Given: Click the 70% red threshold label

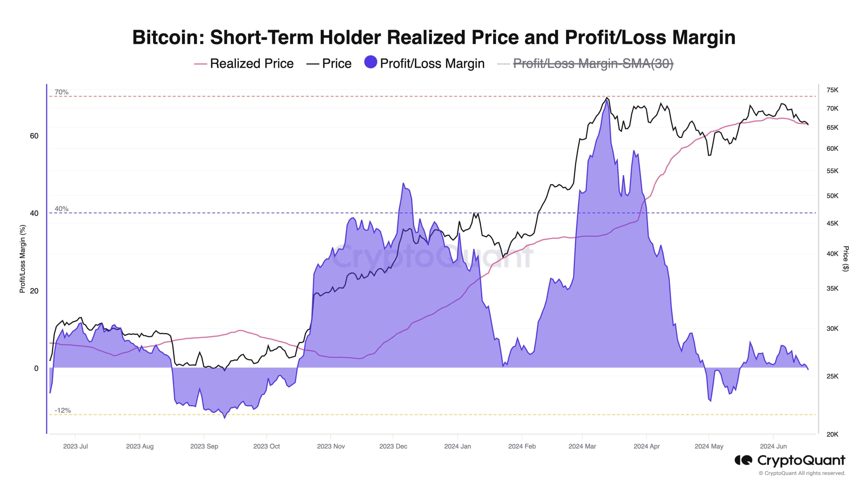Looking at the screenshot, I should 61,92.
